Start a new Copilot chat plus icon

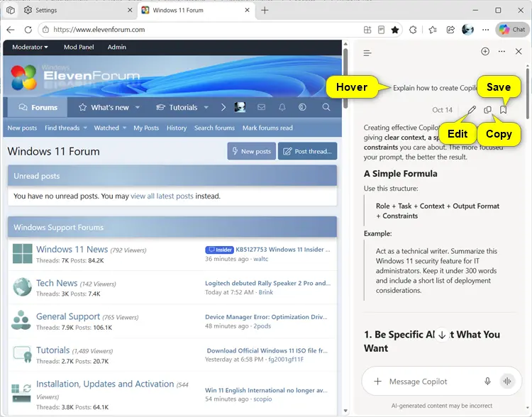[485, 51]
